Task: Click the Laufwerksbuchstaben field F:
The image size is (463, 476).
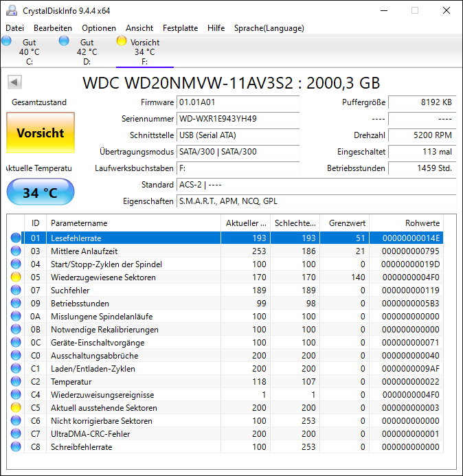Action: pyautogui.click(x=238, y=168)
